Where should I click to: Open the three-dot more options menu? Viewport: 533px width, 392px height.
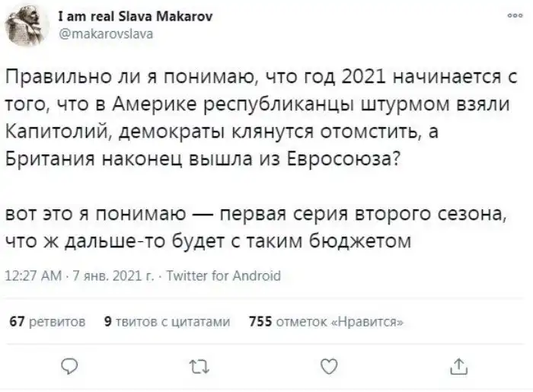coord(515,16)
